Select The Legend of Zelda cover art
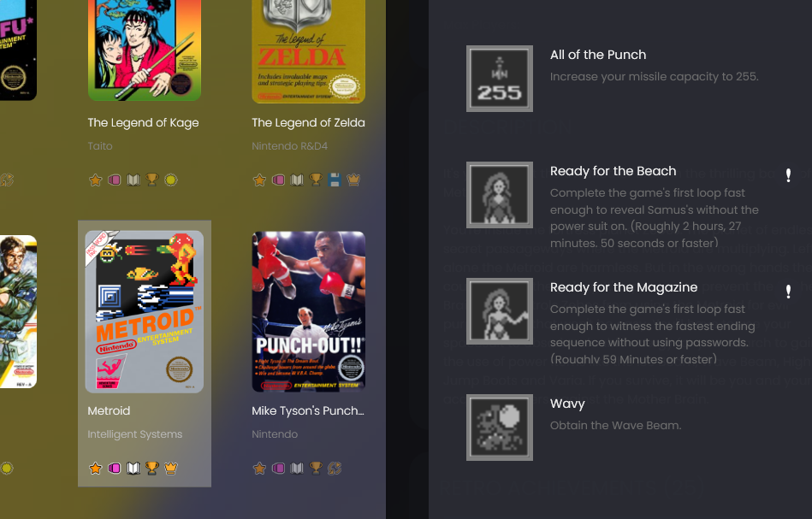Viewport: 812px width, 519px height. (309, 50)
